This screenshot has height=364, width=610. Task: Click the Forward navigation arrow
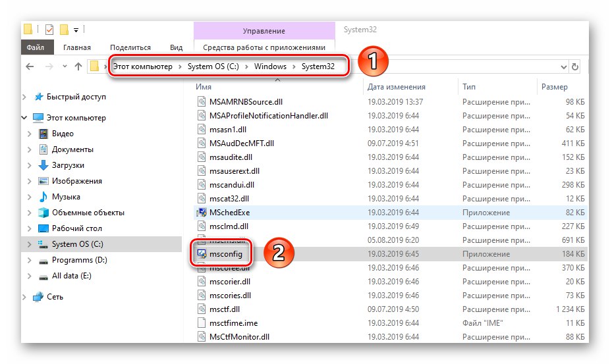point(49,66)
